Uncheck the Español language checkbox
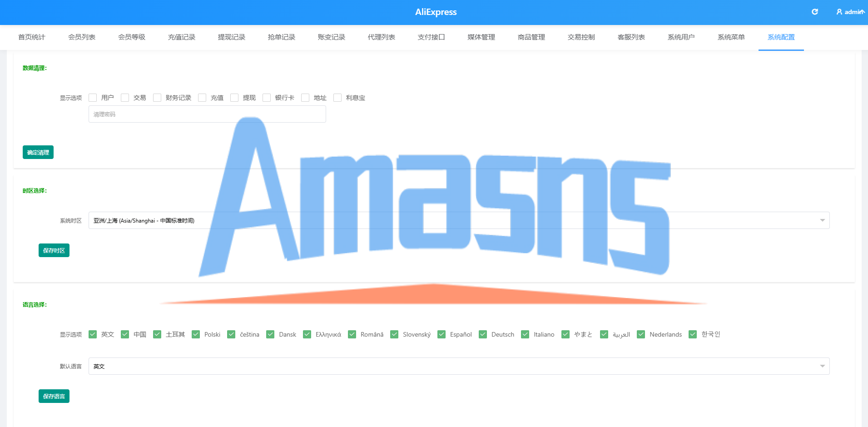 pyautogui.click(x=441, y=334)
